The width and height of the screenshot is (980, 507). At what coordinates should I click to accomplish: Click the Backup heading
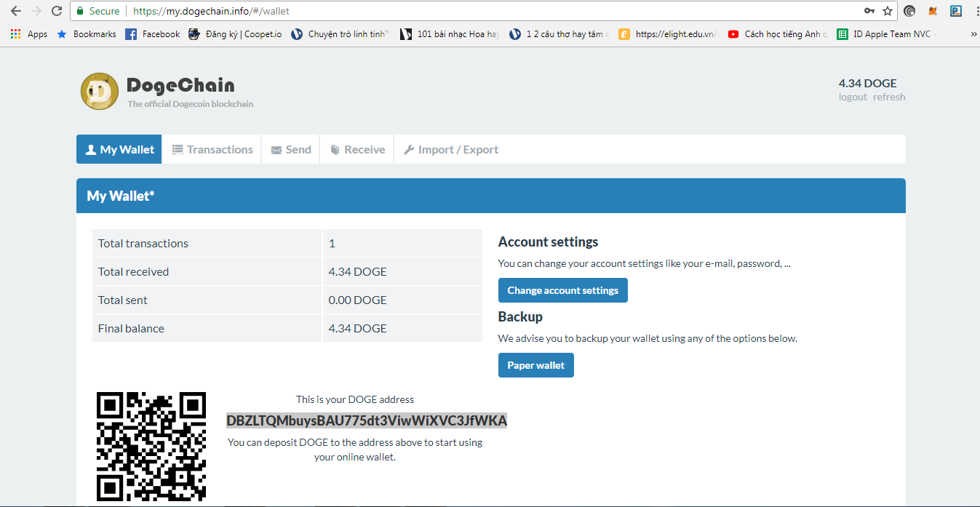click(520, 317)
